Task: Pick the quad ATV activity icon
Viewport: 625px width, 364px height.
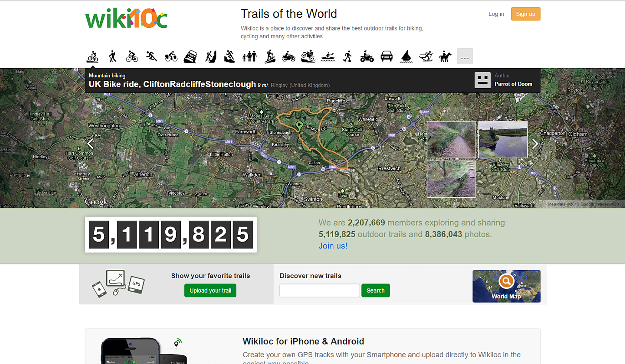Action: pos(367,56)
